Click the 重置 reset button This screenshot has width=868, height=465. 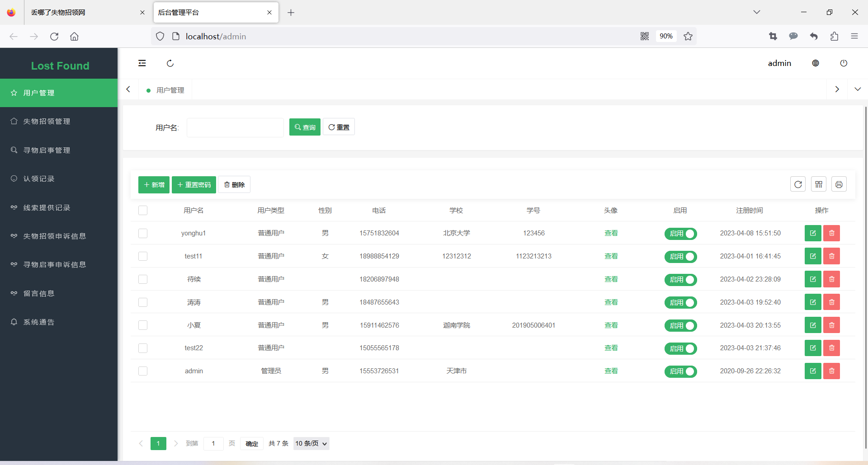pyautogui.click(x=339, y=127)
